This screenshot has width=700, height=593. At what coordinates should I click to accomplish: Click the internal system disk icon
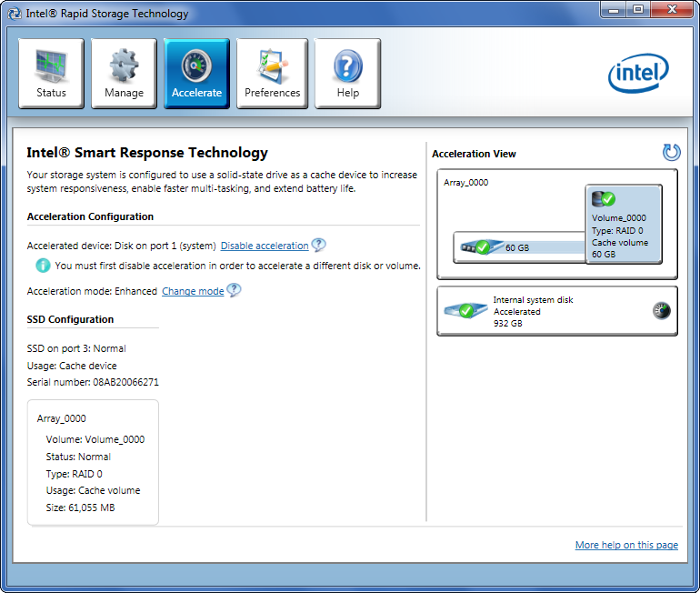click(x=465, y=310)
